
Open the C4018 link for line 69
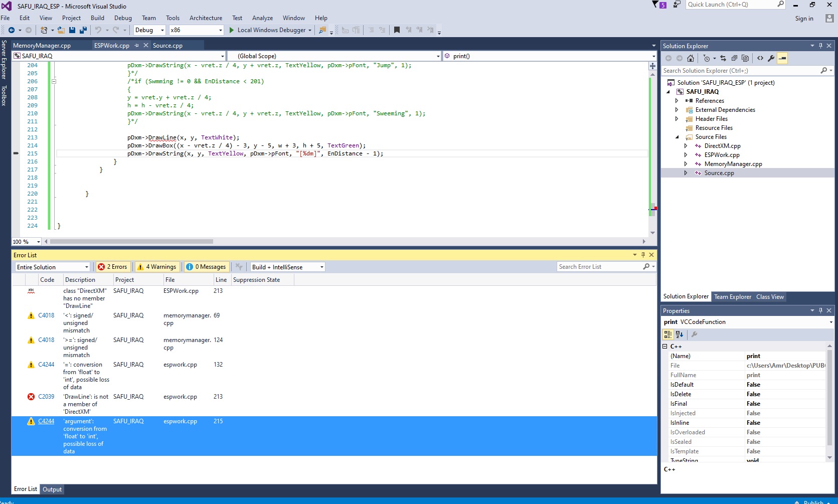[46, 315]
